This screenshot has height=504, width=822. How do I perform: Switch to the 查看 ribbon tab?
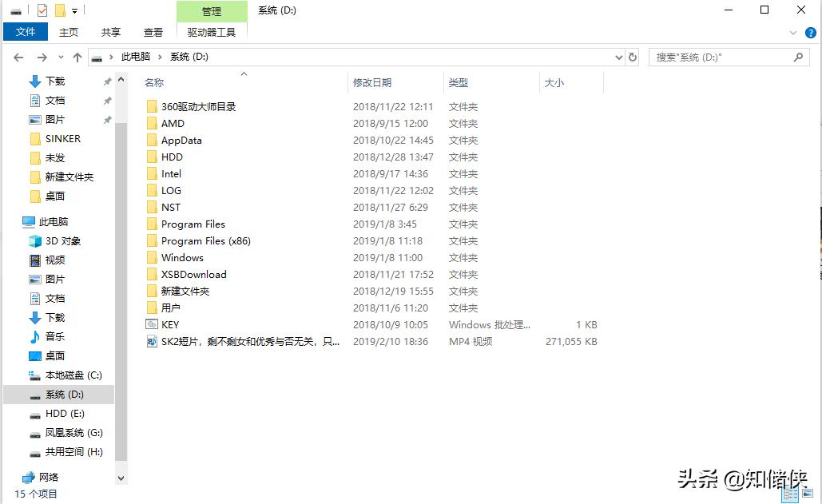(153, 33)
